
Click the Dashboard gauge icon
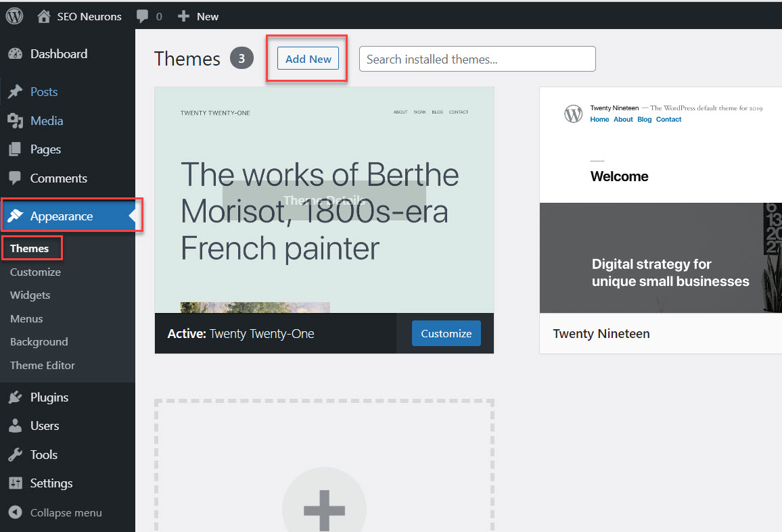[16, 54]
